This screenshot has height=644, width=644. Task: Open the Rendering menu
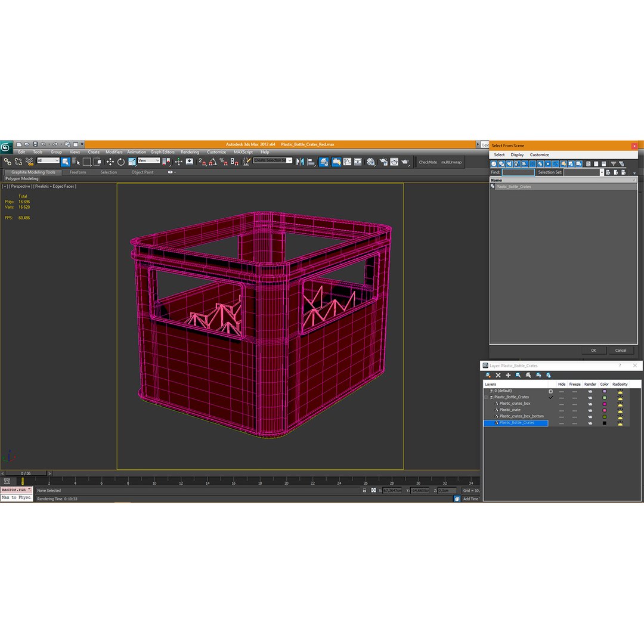[190, 152]
